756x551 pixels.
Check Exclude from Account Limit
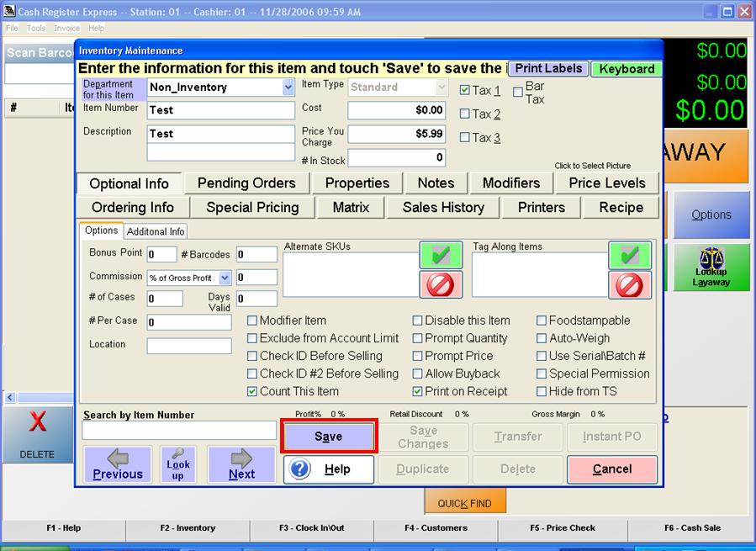251,338
